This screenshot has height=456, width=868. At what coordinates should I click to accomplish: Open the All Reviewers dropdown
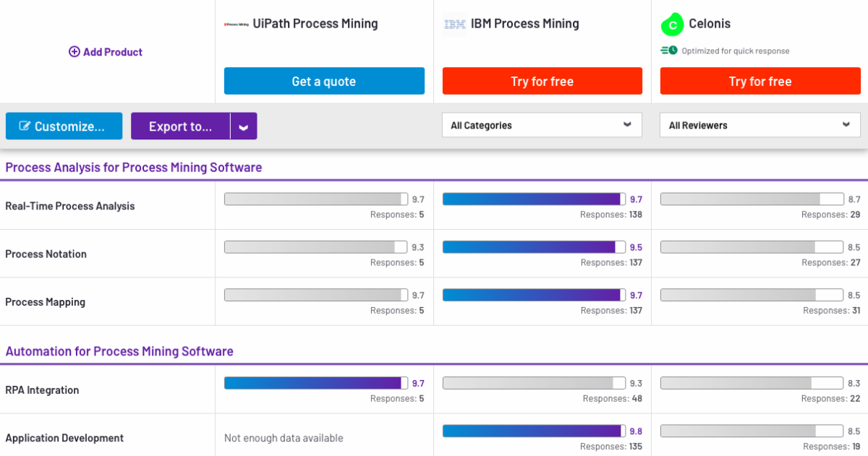pos(759,124)
